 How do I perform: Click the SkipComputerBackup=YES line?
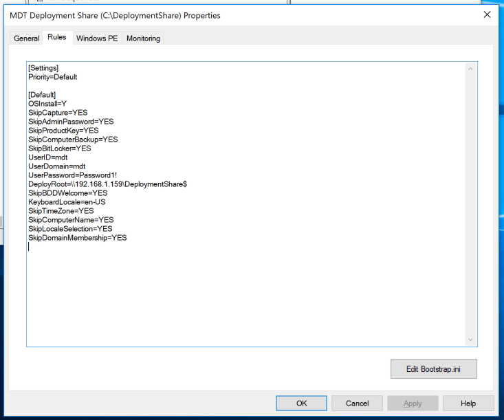coord(73,140)
